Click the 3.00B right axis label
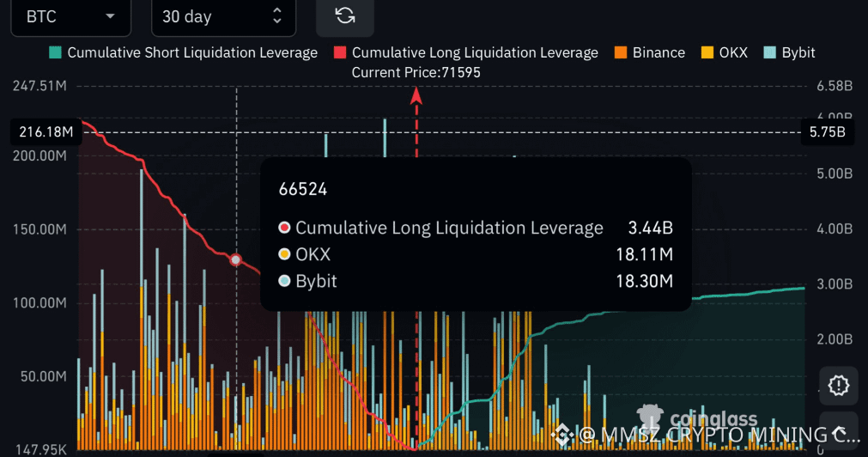The width and height of the screenshot is (868, 457). click(x=835, y=284)
